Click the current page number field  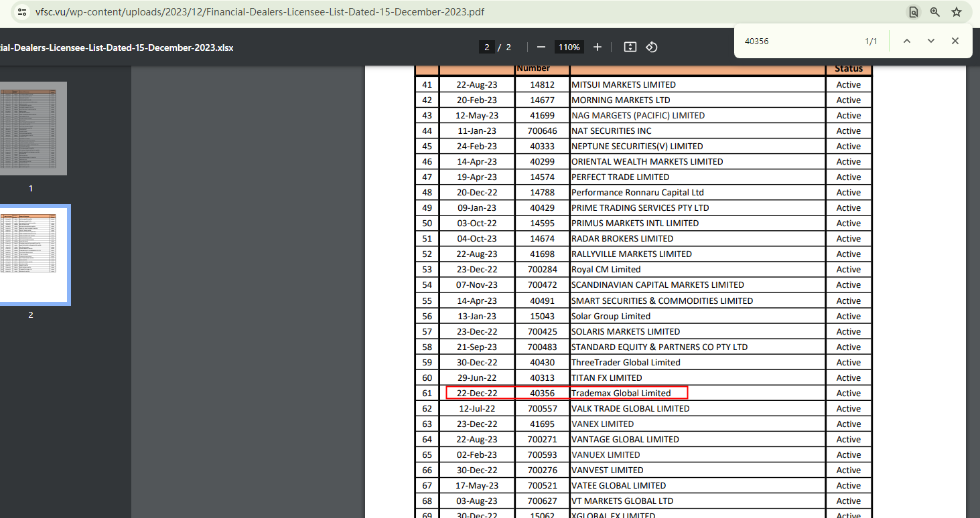click(x=486, y=47)
